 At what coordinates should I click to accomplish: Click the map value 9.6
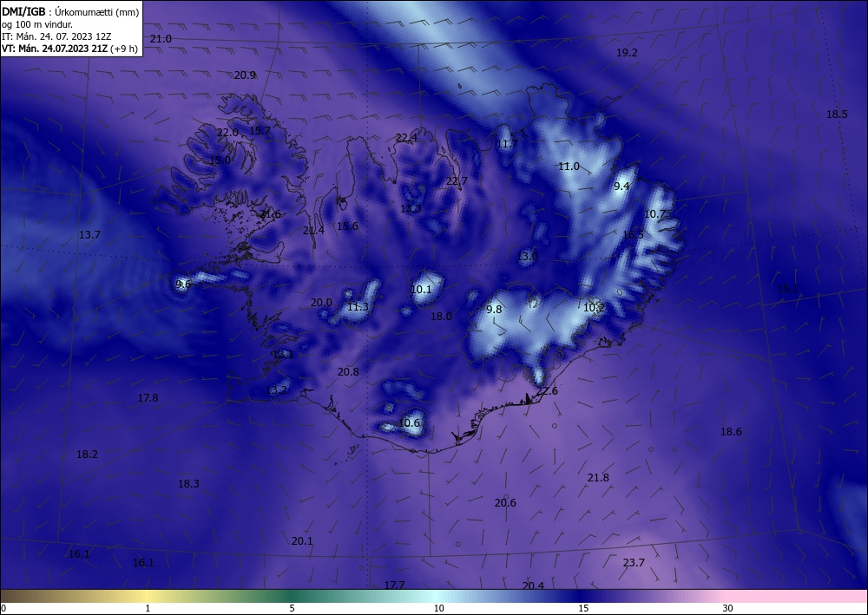(183, 285)
